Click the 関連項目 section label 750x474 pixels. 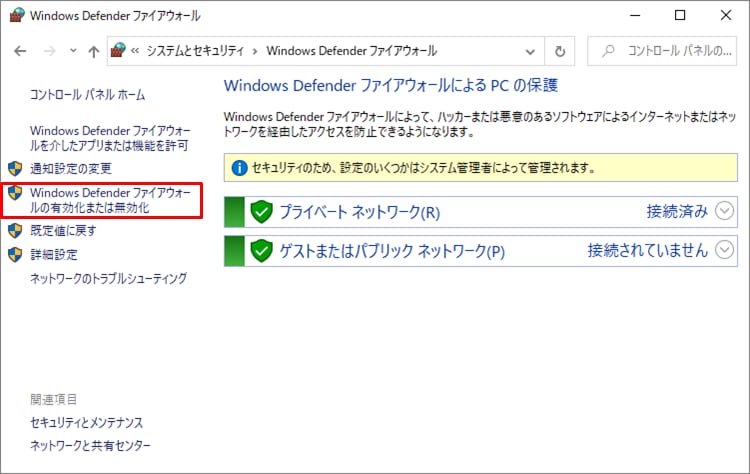[54, 399]
